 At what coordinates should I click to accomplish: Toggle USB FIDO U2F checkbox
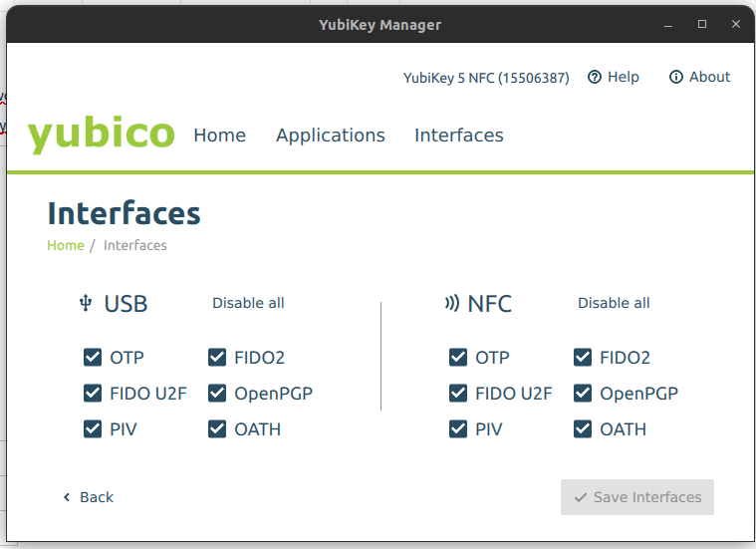[x=93, y=394]
